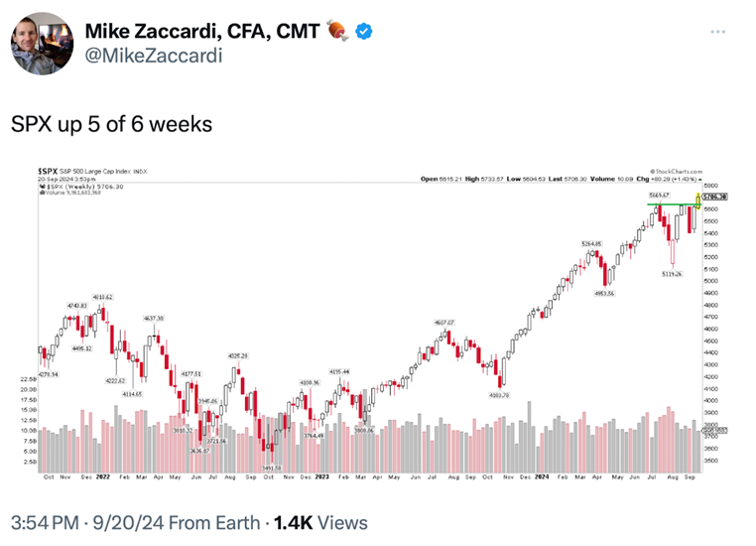Click the blue verified badge
The image size is (756, 546).
tap(364, 32)
